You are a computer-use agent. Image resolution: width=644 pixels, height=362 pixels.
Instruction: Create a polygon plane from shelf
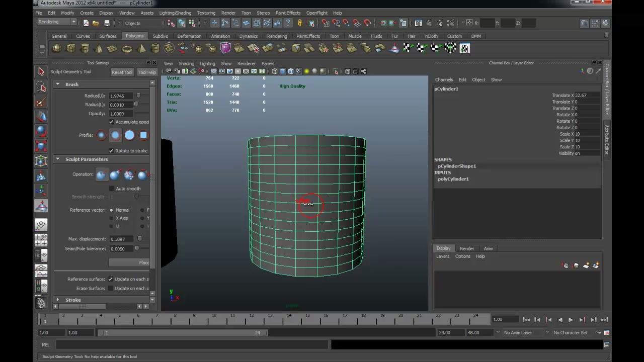(x=113, y=48)
